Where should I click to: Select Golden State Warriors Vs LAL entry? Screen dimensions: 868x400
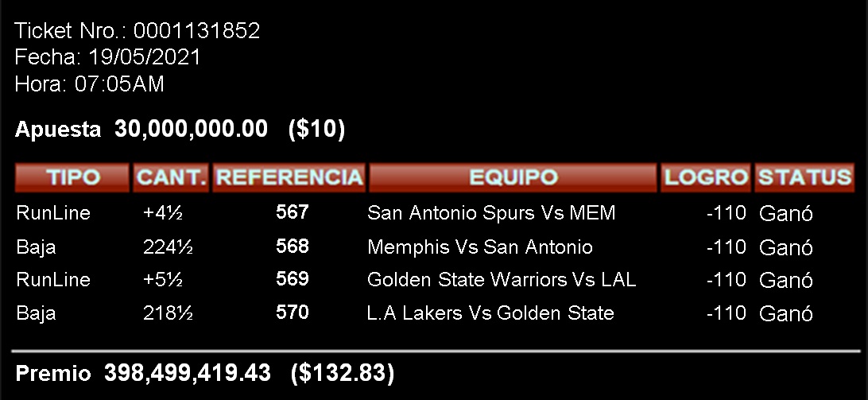tap(502, 280)
